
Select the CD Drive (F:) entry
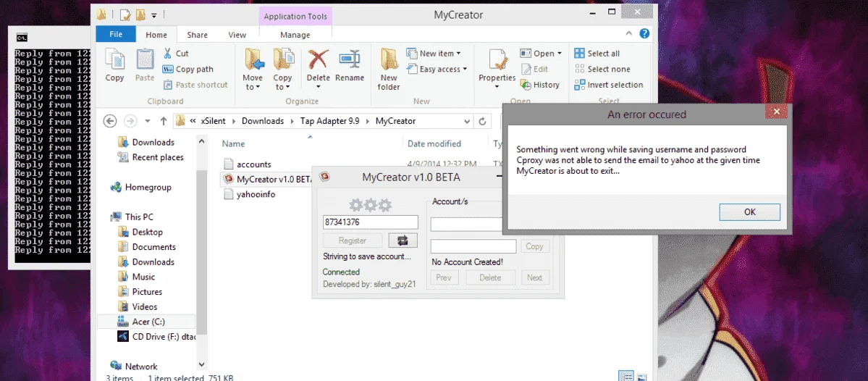pos(156,337)
